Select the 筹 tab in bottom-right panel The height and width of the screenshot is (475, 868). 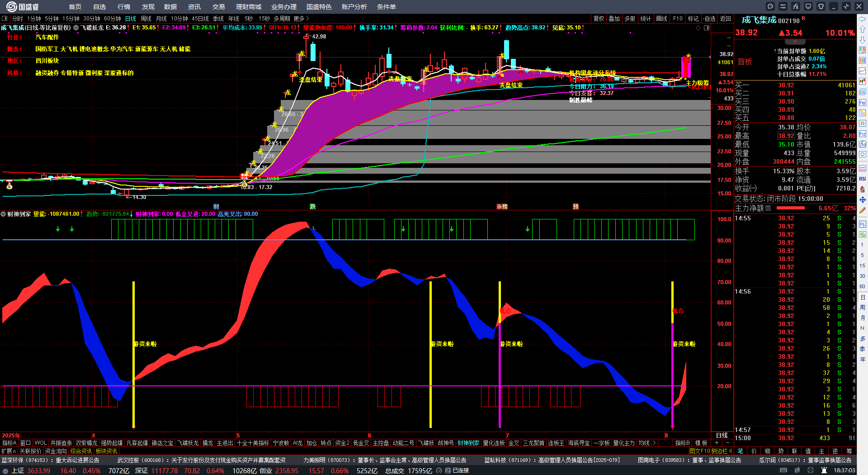(x=849, y=451)
